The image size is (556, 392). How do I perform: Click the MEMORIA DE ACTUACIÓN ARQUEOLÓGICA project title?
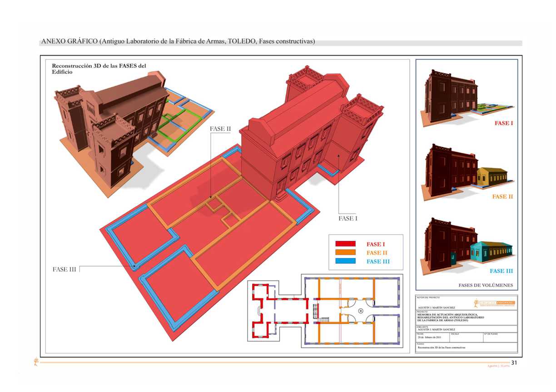pyautogui.click(x=451, y=317)
